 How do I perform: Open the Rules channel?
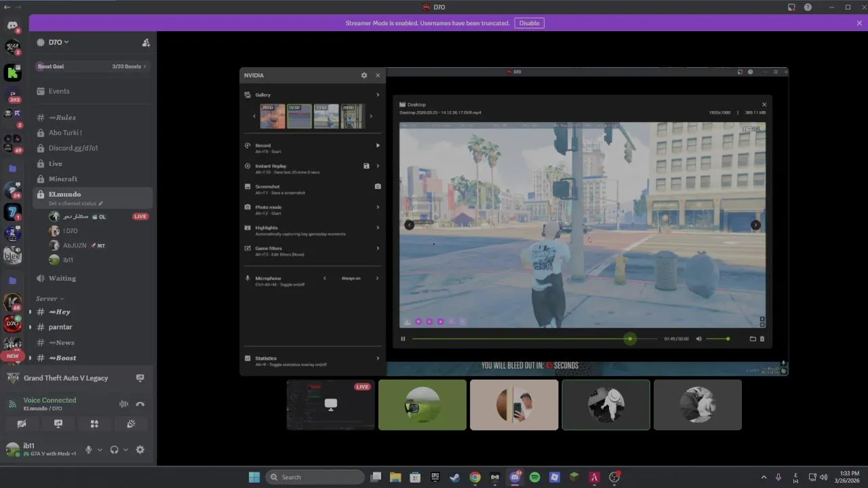tap(93, 117)
